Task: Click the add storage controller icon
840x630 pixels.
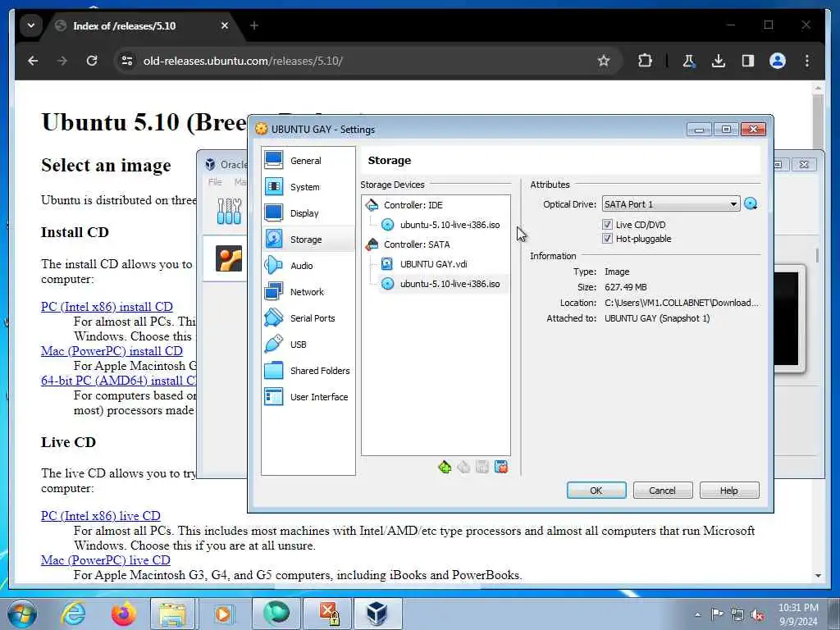Action: tap(445, 467)
